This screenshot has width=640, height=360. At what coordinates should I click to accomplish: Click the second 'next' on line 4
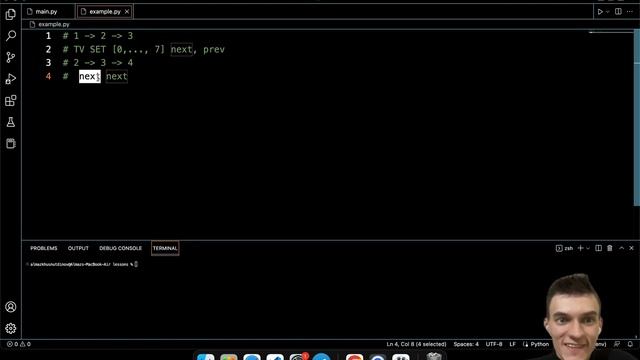coord(117,76)
